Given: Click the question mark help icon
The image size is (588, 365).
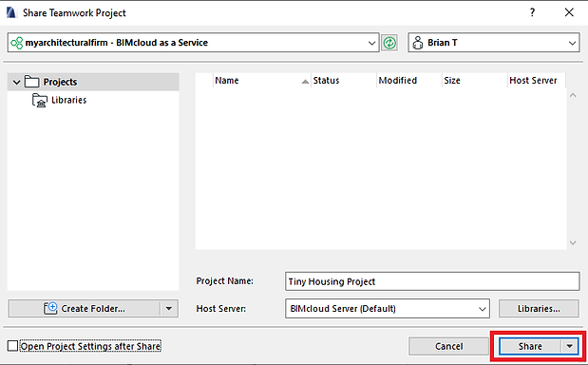Looking at the screenshot, I should click(532, 12).
